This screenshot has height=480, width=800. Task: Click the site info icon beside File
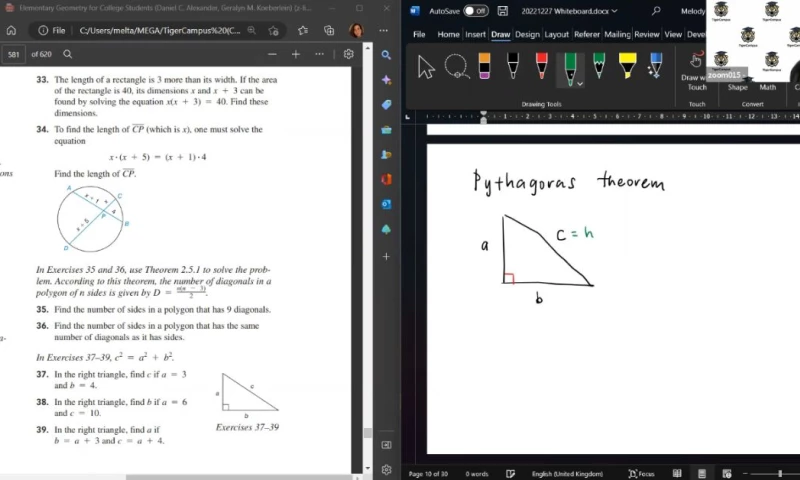[x=43, y=31]
